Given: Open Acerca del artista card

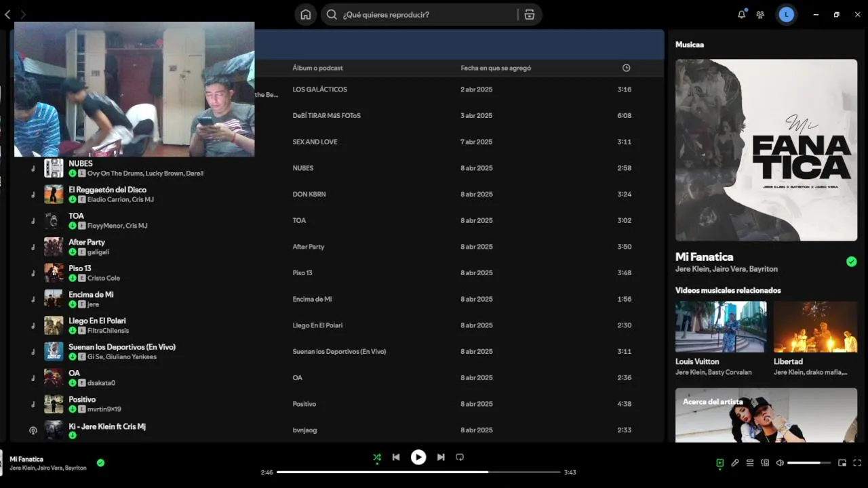Looking at the screenshot, I should [766, 415].
